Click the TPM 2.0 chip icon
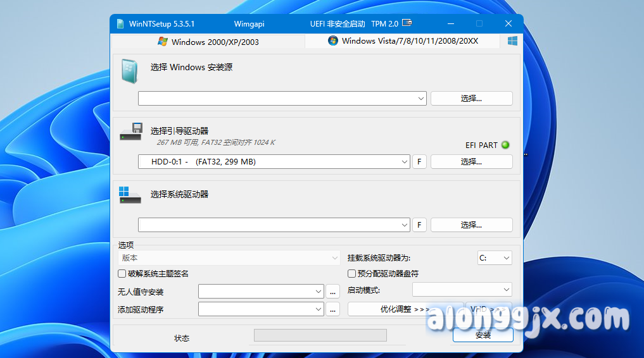Viewport: 644px width, 358px height. coord(407,23)
